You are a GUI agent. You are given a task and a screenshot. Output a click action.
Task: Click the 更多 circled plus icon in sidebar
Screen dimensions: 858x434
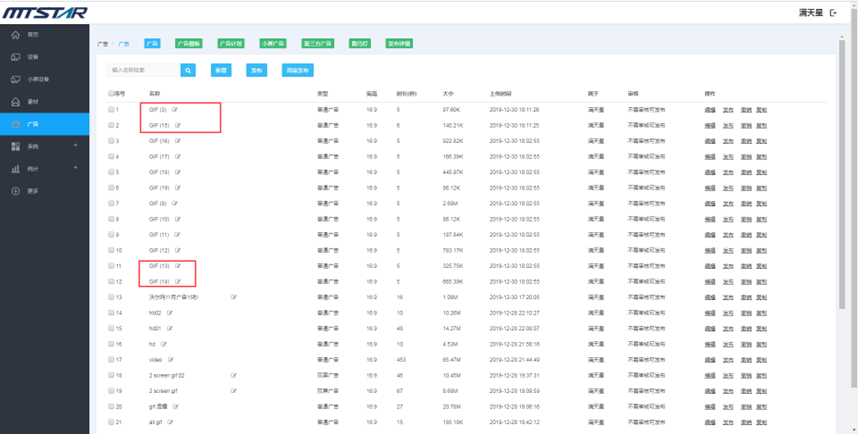tap(16, 191)
